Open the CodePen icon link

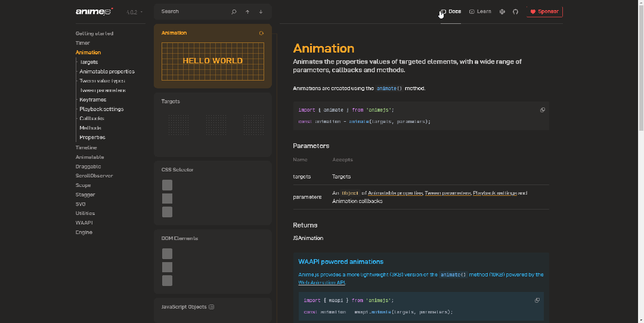pos(502,12)
